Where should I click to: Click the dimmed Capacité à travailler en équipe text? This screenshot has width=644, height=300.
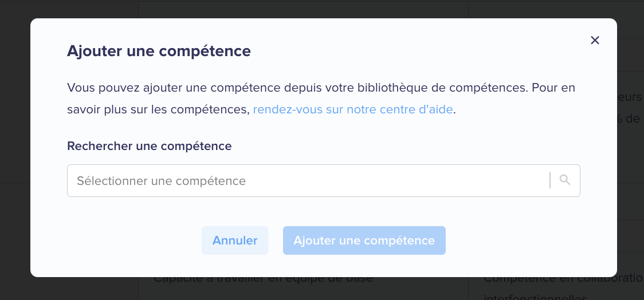[263, 279]
